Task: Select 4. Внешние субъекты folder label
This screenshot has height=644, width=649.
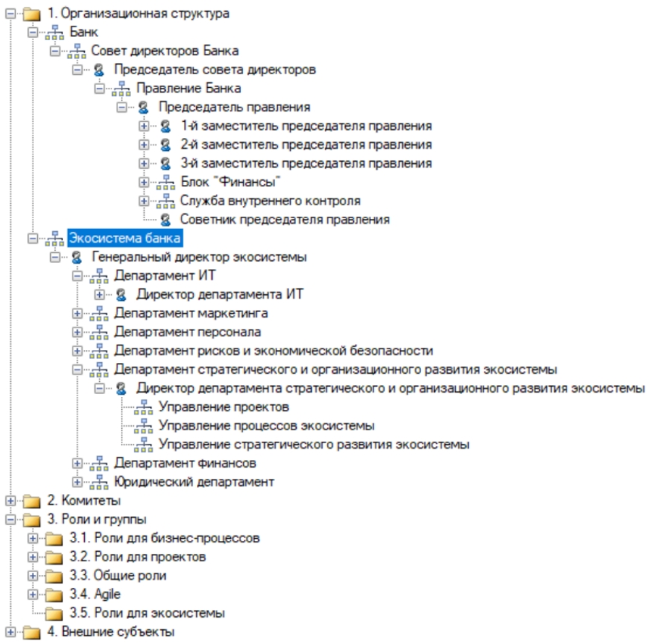Action: pyautogui.click(x=111, y=632)
